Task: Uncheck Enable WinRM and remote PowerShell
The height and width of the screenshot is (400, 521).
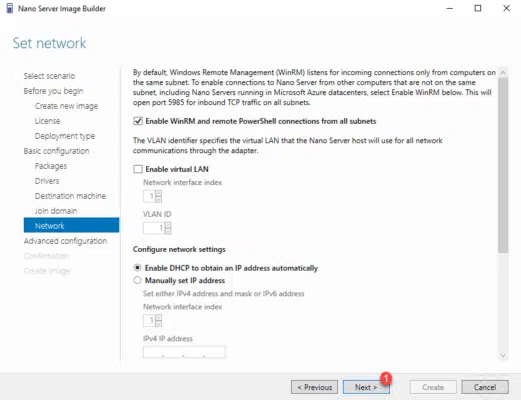Action: 138,121
